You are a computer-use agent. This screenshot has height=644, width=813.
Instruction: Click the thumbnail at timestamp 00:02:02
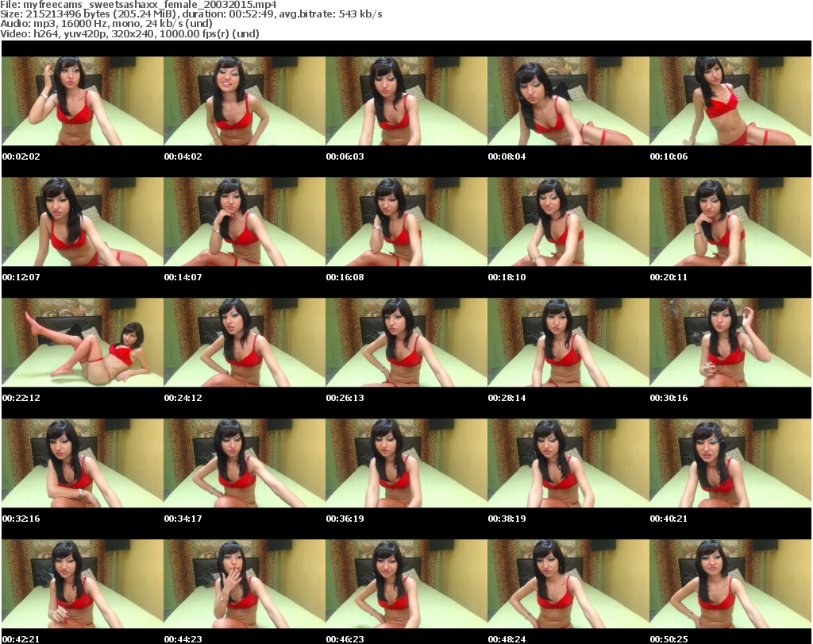coord(83,101)
